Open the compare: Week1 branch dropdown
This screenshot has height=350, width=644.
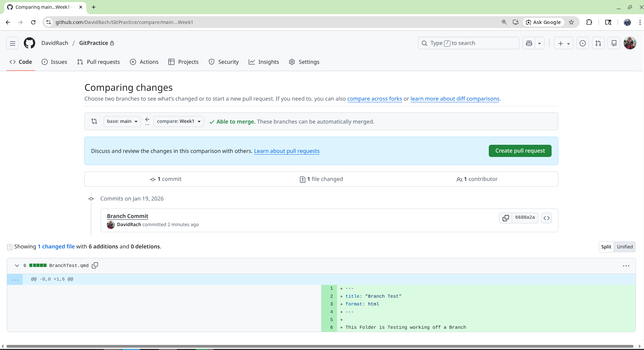click(x=178, y=122)
